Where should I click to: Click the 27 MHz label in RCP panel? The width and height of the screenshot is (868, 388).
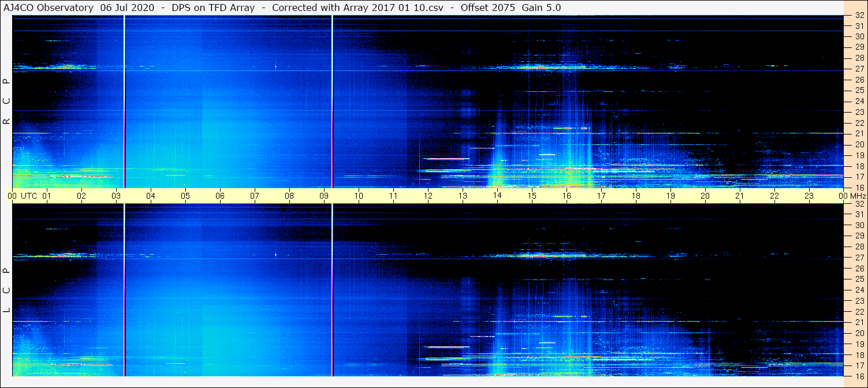tap(859, 69)
